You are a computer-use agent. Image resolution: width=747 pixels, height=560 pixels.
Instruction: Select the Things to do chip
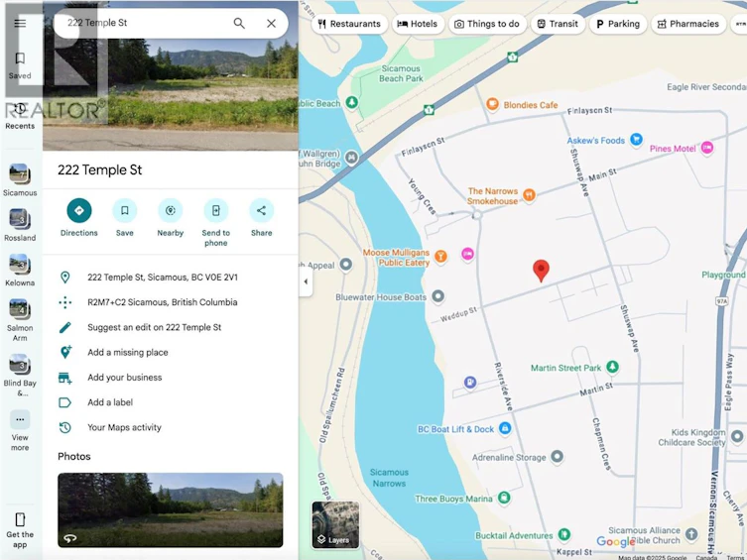[x=487, y=24]
